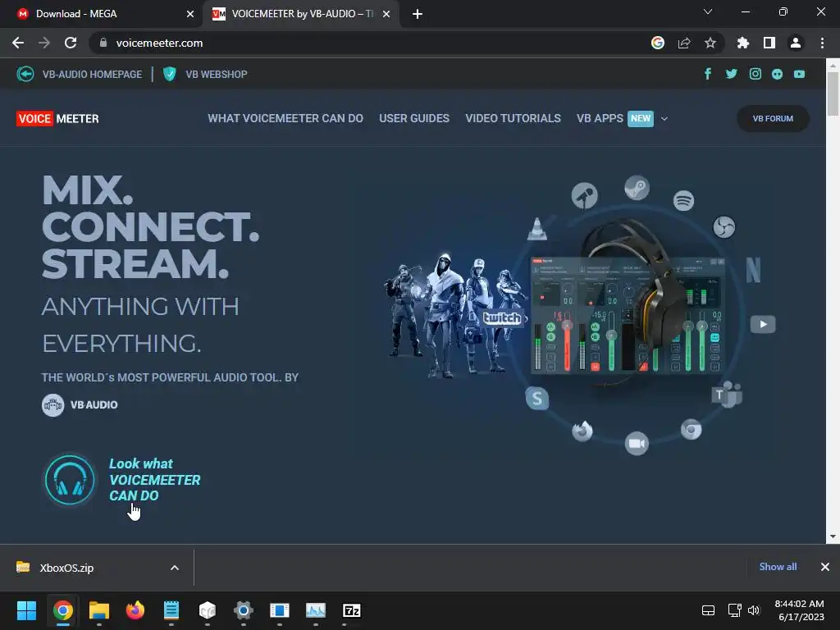Screen dimensions: 840x630
Task: Click the Netflix N icon in the hero graphic
Action: coord(753,269)
